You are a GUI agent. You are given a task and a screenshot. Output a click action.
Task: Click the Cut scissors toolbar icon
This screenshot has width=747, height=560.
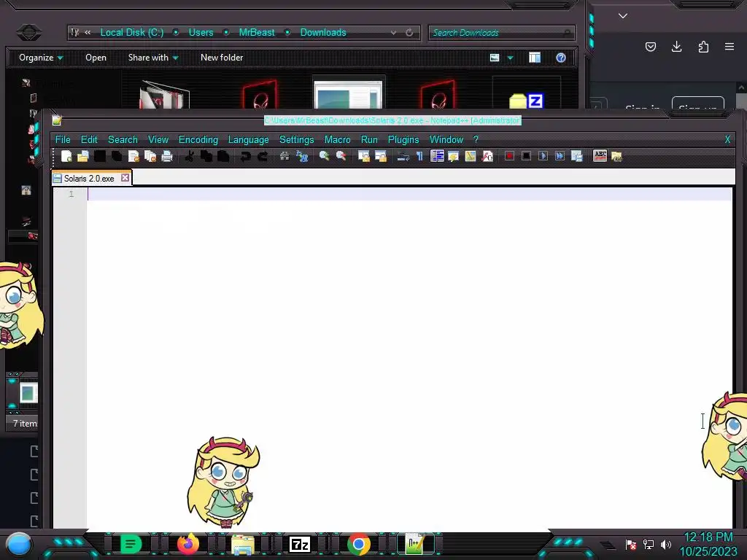189,156
